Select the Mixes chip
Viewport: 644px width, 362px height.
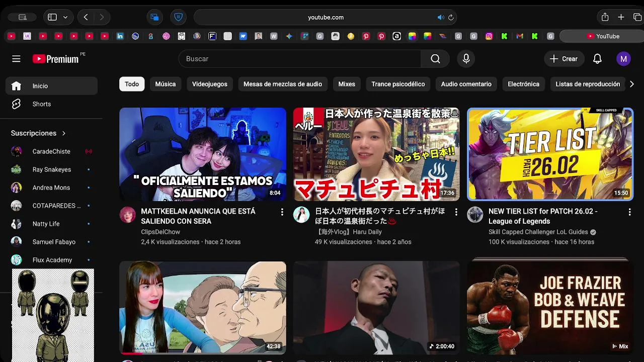point(347,84)
